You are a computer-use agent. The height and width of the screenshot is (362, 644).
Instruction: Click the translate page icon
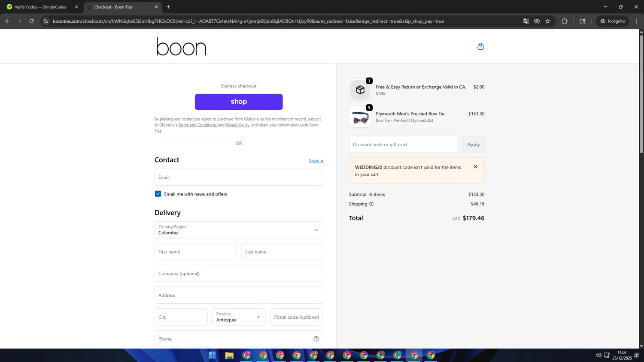[x=526, y=21]
